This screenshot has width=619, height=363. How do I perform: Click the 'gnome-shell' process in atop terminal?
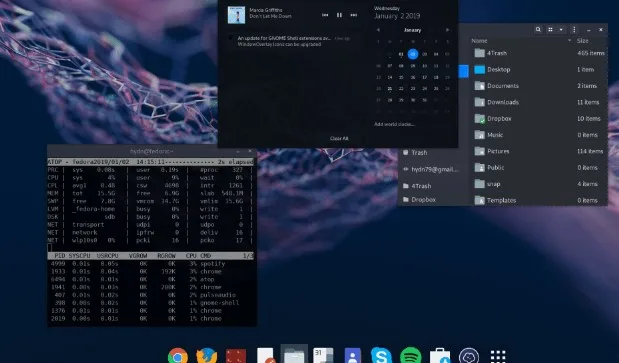(x=219, y=303)
